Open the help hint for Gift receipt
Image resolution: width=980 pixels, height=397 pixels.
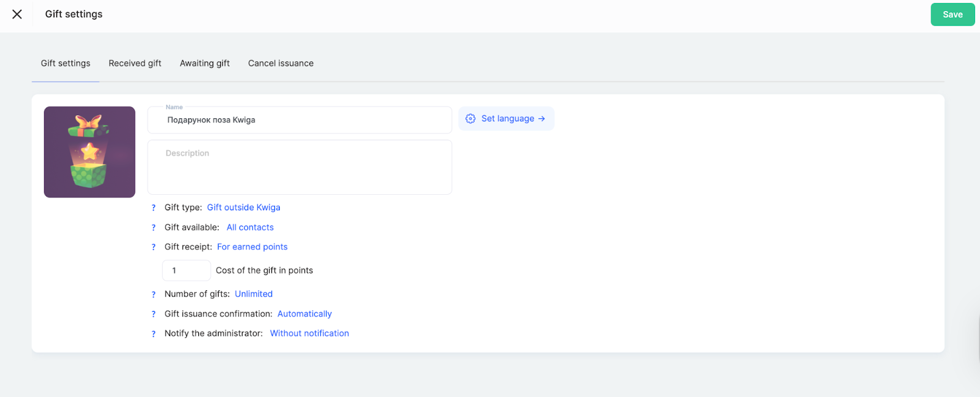[x=154, y=247]
